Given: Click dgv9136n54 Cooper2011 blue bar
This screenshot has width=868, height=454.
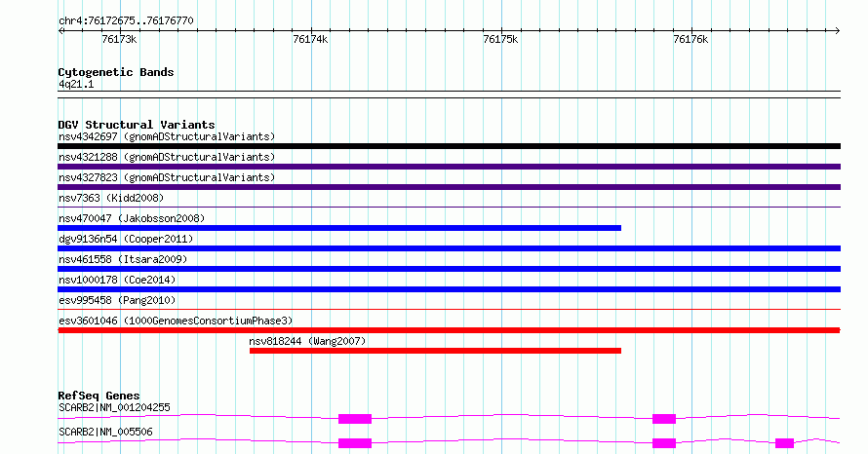Looking at the screenshot, I should (449, 248).
